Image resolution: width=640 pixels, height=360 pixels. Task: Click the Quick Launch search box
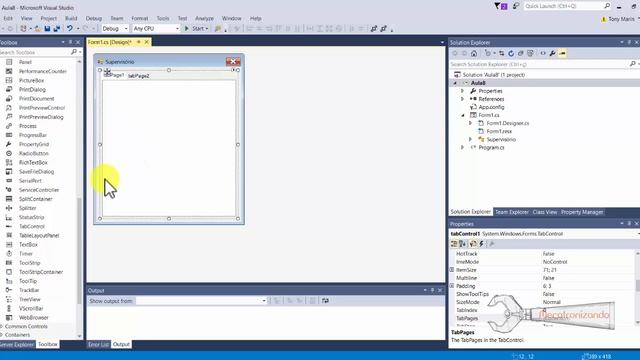[567, 6]
